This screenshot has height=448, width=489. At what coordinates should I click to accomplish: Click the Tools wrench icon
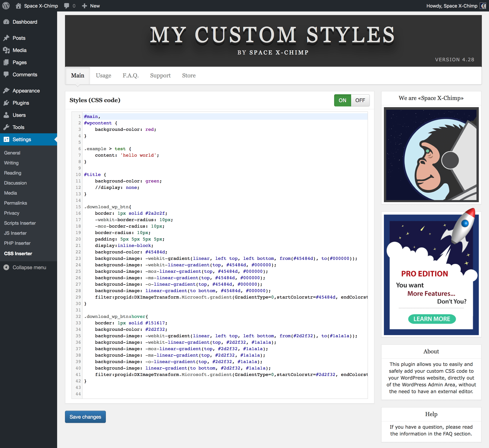point(6,127)
